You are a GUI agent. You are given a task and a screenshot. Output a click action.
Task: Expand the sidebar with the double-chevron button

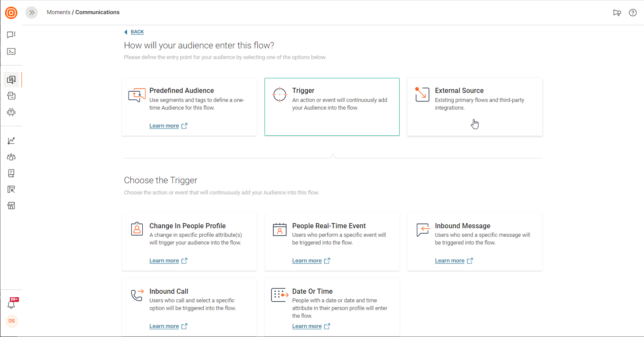[x=31, y=12]
